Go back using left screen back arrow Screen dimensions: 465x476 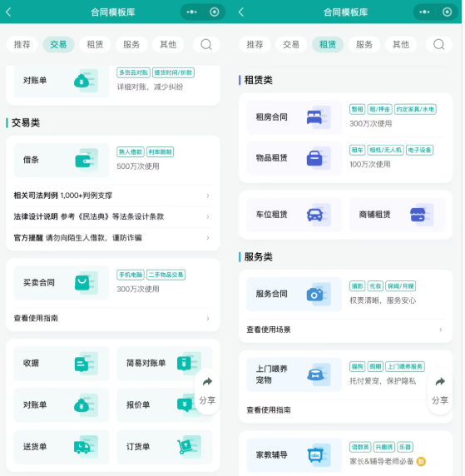coord(8,12)
